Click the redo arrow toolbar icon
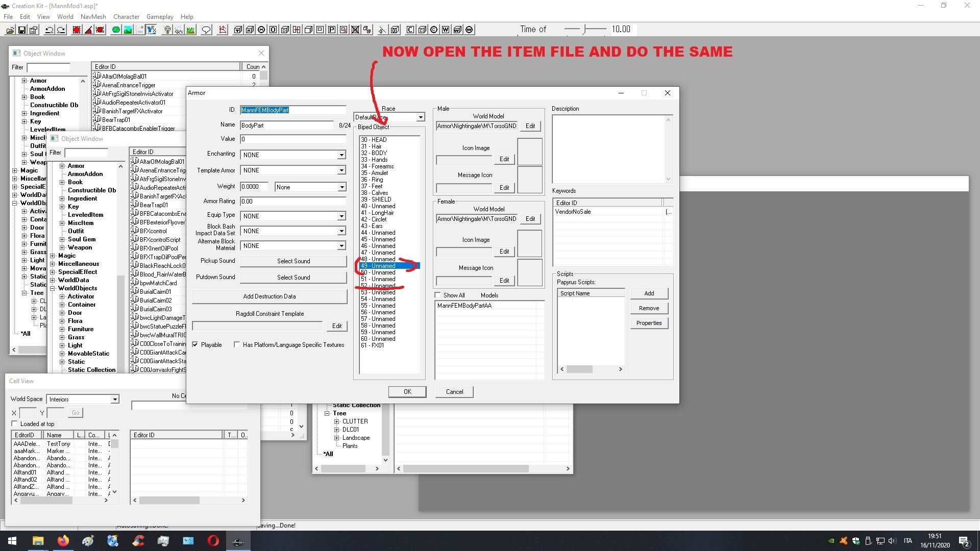This screenshot has height=551, width=980. (x=61, y=30)
